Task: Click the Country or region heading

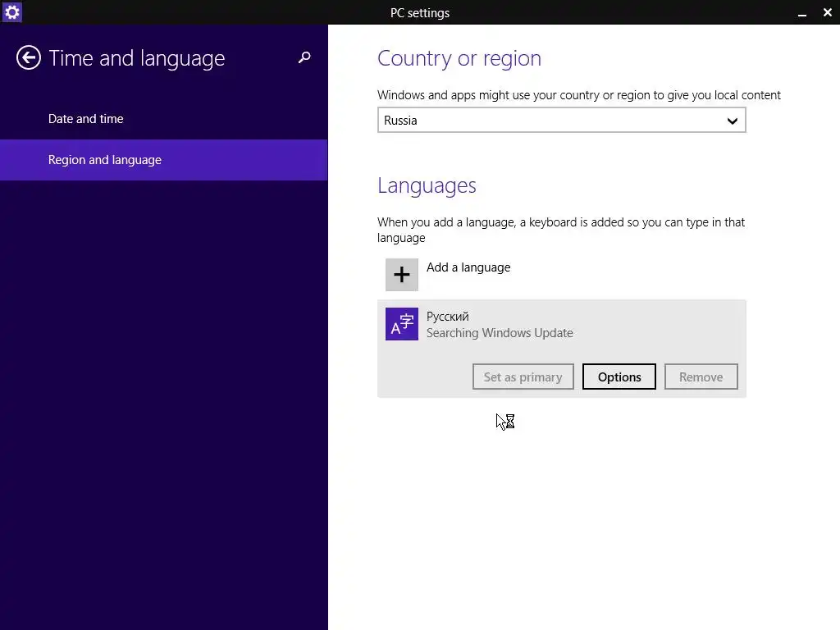Action: [459, 58]
